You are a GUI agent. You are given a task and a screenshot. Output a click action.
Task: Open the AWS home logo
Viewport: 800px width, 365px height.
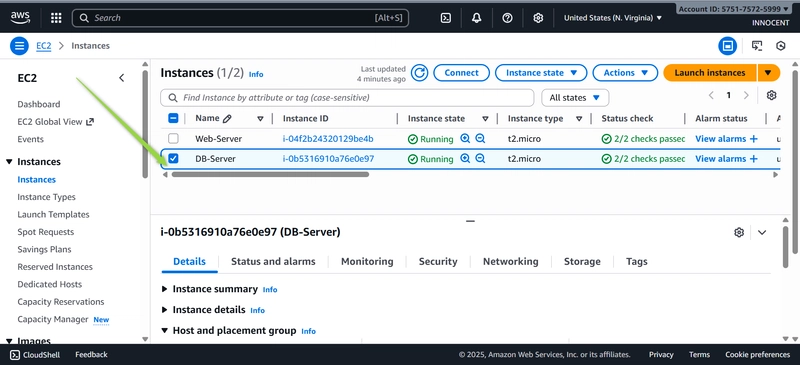point(20,18)
